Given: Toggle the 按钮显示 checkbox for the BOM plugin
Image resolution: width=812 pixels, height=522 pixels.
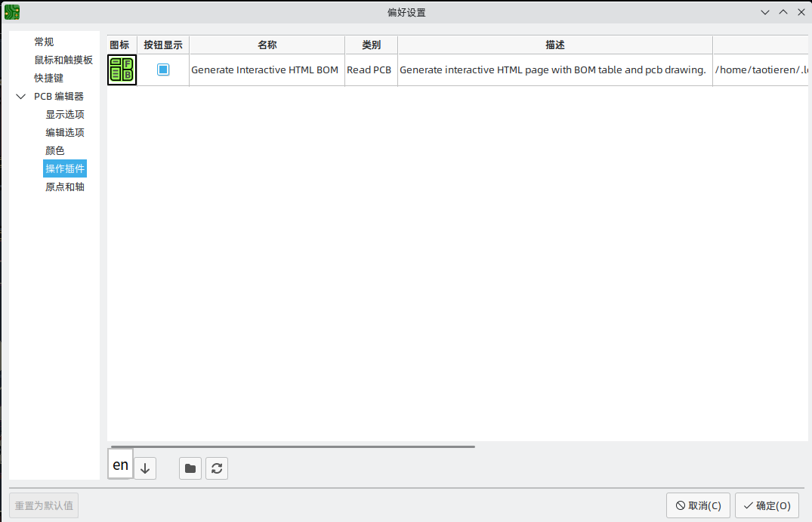Looking at the screenshot, I should pos(162,69).
